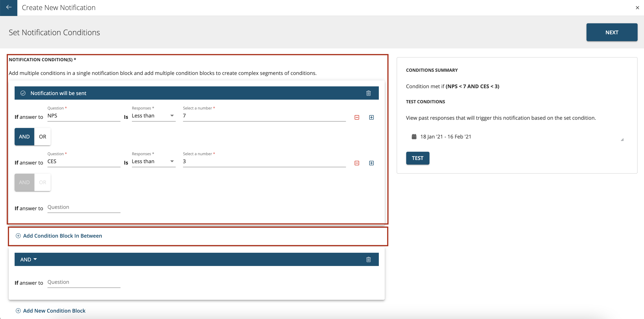The height and width of the screenshot is (319, 644).
Task: Click the CES question field
Action: (84, 162)
